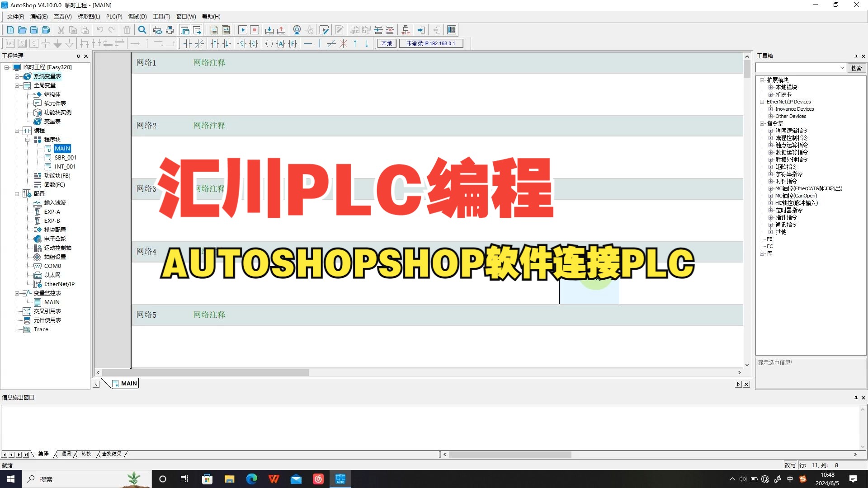Insert a normally open contact
The width and height of the screenshot is (868, 488).
(188, 43)
